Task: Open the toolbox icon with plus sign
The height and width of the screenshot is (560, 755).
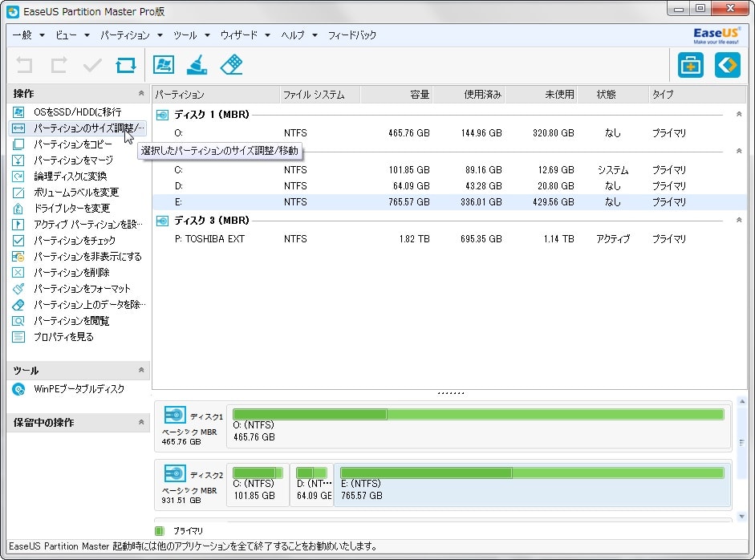Action: pyautogui.click(x=690, y=65)
